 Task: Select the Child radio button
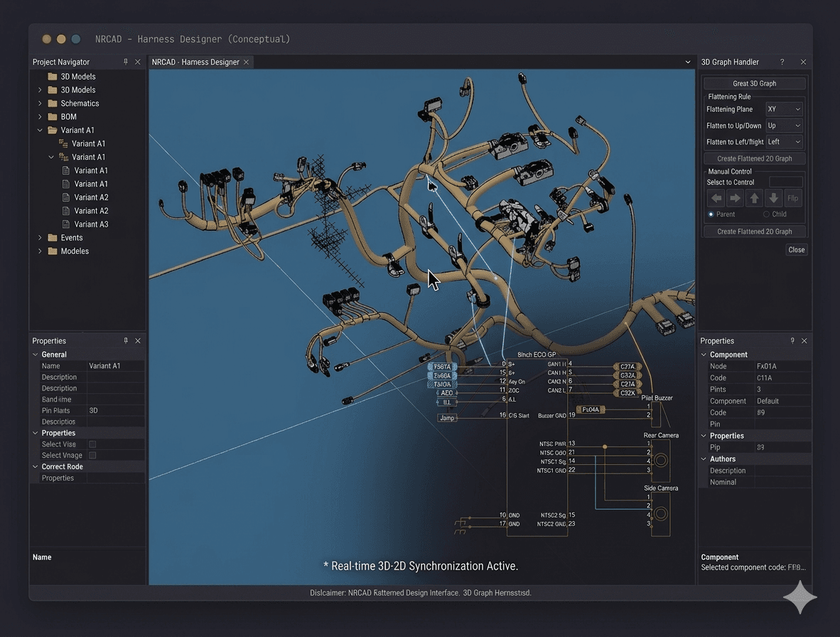pos(766,214)
